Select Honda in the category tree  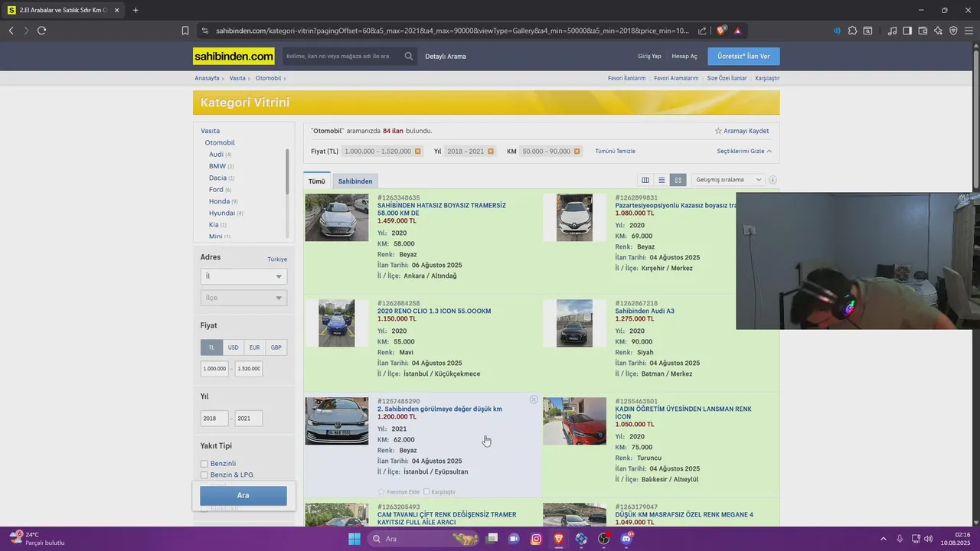click(219, 201)
